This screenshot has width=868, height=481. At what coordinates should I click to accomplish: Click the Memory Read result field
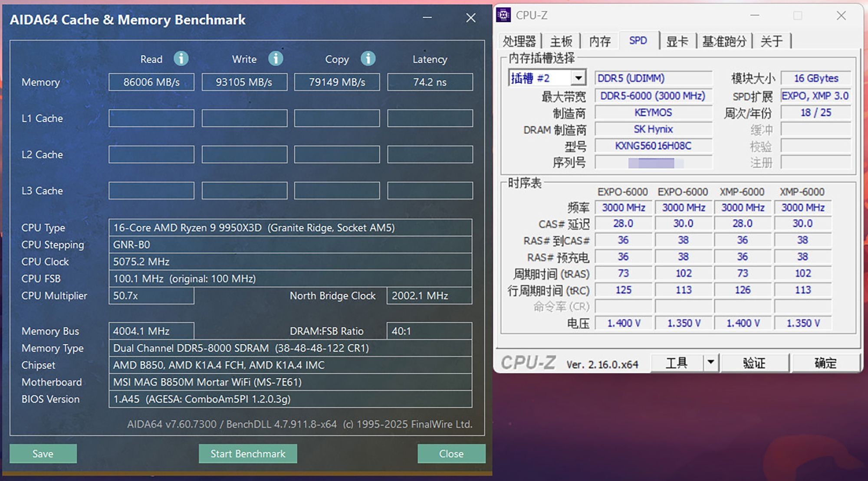151,82
